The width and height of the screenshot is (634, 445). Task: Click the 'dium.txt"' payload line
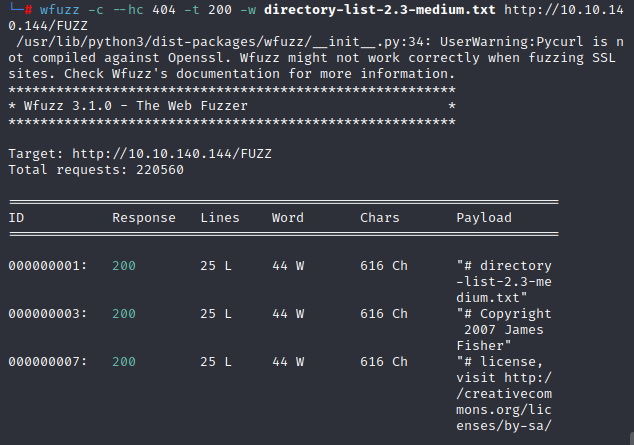tap(492, 298)
